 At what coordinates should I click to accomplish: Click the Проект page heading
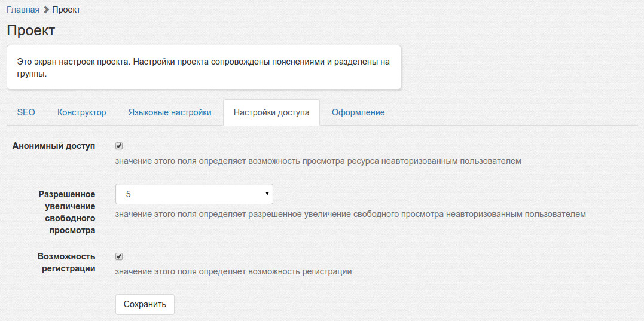click(x=31, y=30)
